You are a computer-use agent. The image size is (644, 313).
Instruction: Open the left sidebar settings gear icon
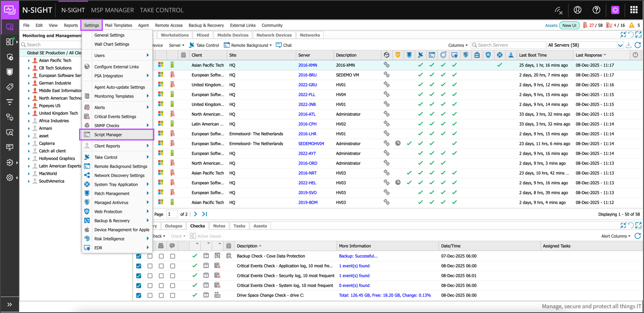coord(10,178)
